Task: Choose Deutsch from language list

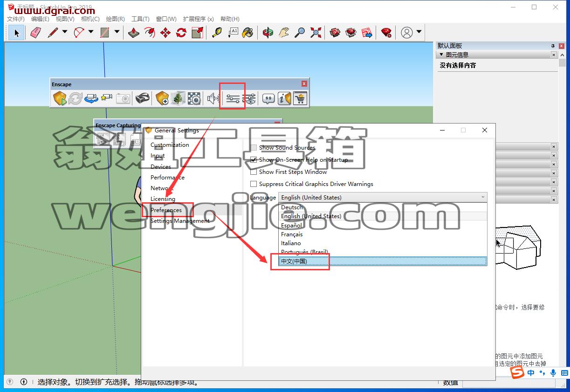Action: 383,207
